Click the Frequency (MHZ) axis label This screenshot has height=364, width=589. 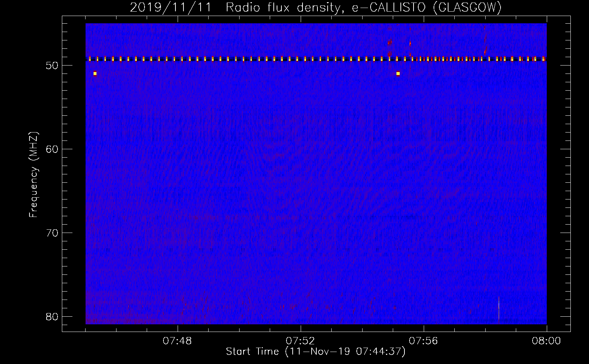click(33, 174)
